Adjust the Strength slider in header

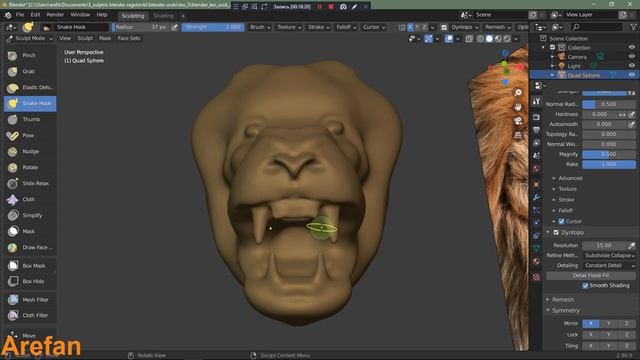213,27
